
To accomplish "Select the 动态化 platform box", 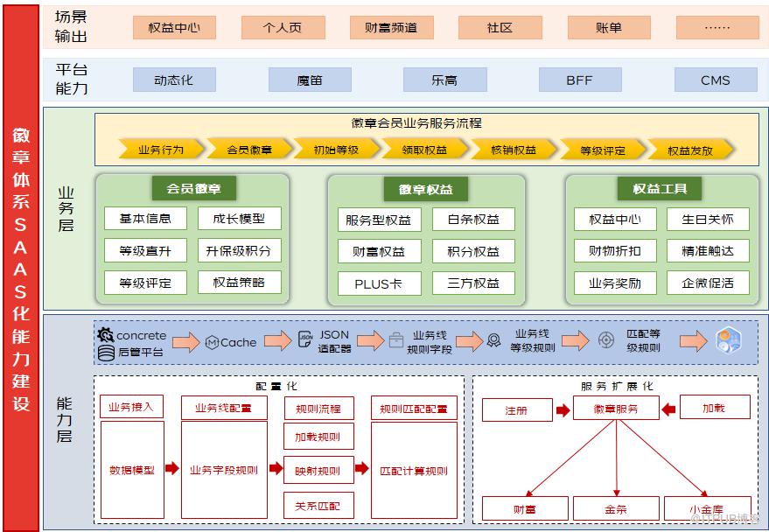I will click(x=174, y=80).
